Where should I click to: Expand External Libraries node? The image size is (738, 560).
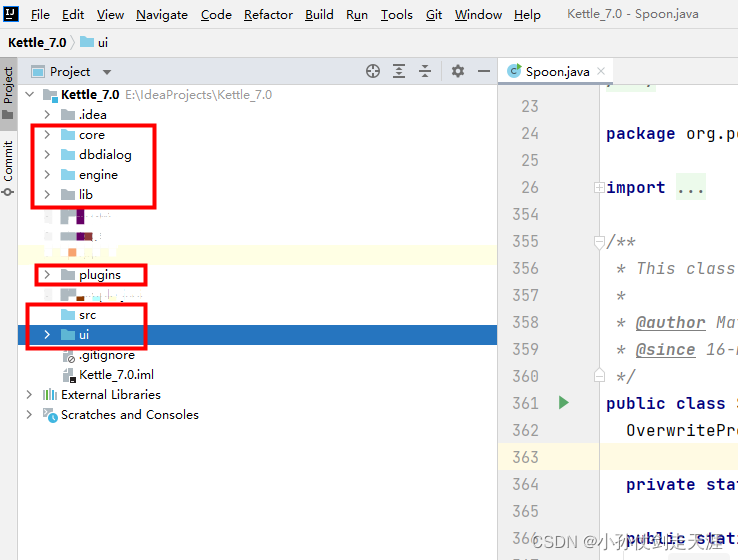[x=29, y=394]
